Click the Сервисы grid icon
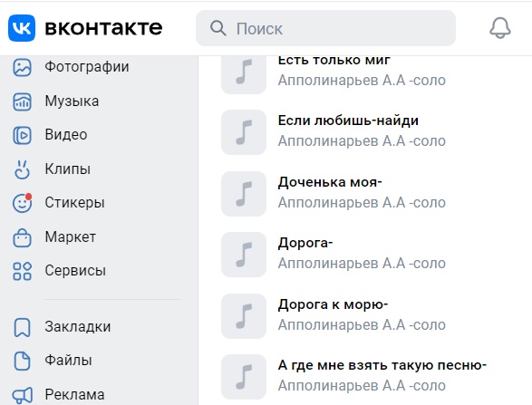 (22, 271)
